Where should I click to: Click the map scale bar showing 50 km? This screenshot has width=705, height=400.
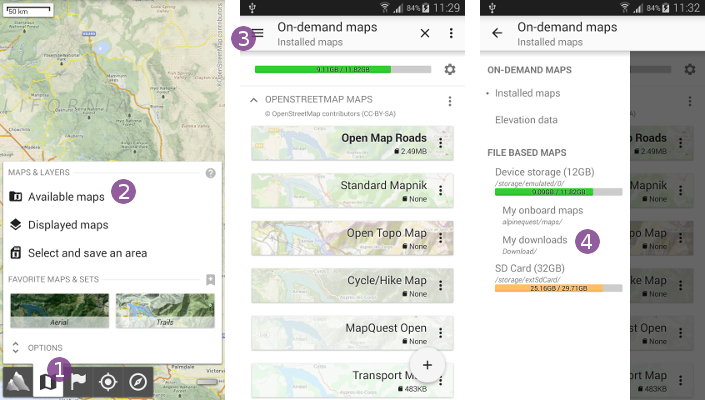coord(28,10)
